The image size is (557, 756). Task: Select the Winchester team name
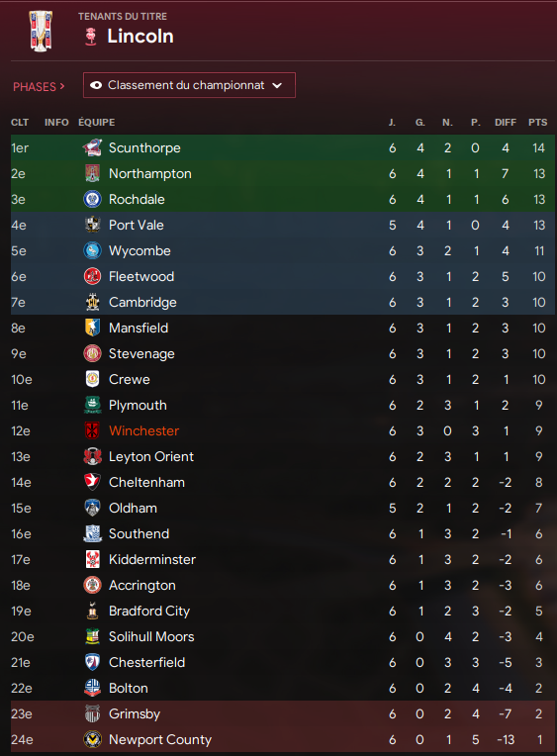coord(143,430)
